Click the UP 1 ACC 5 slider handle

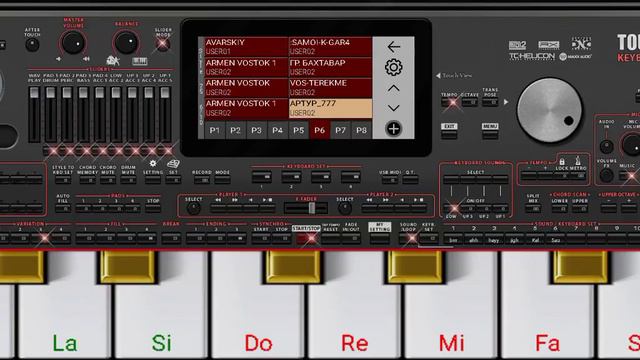point(165,93)
